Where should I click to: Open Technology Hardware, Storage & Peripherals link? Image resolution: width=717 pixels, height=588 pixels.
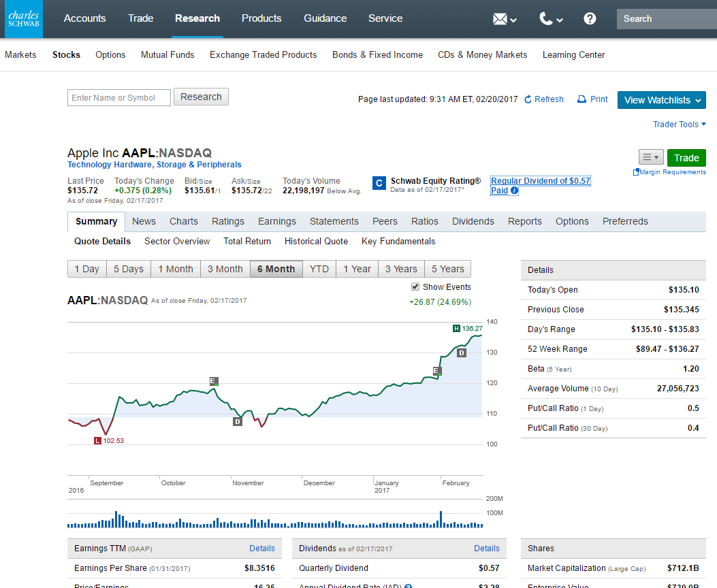(155, 165)
